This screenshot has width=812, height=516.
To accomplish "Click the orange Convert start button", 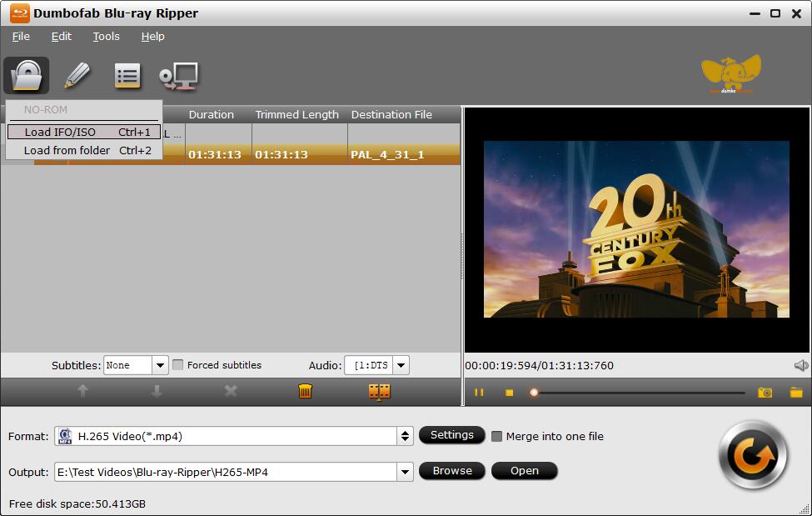I will [754, 455].
